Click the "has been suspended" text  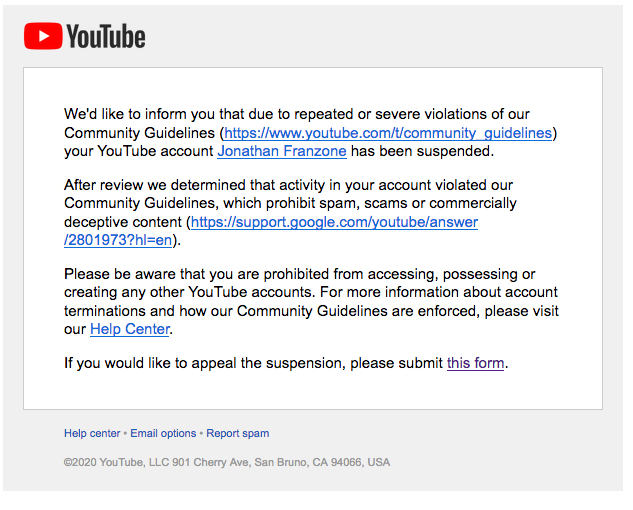click(422, 151)
